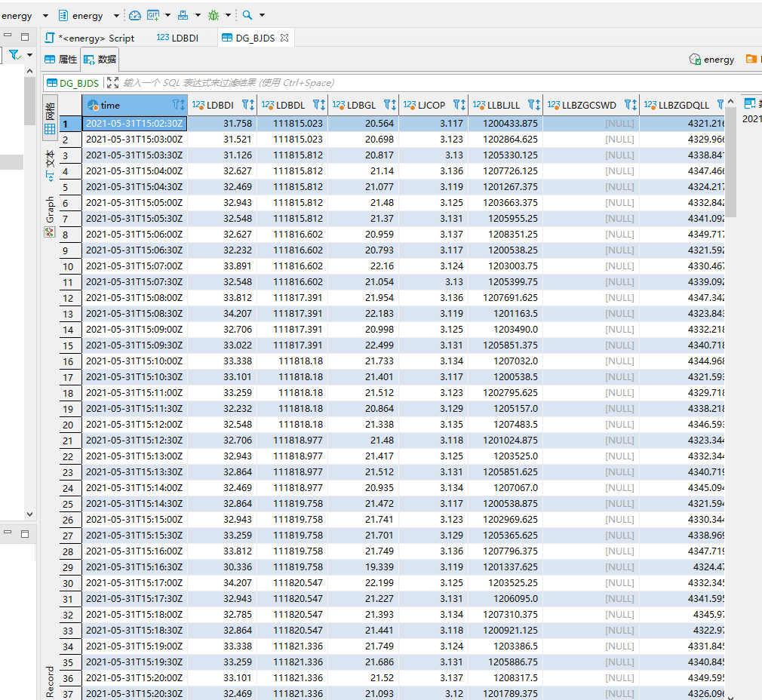Open the dashboard speedometer icon in toolbar

click(x=134, y=16)
